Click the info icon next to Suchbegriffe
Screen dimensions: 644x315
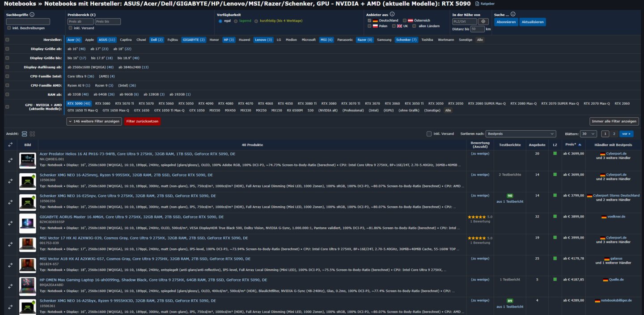(32, 14)
